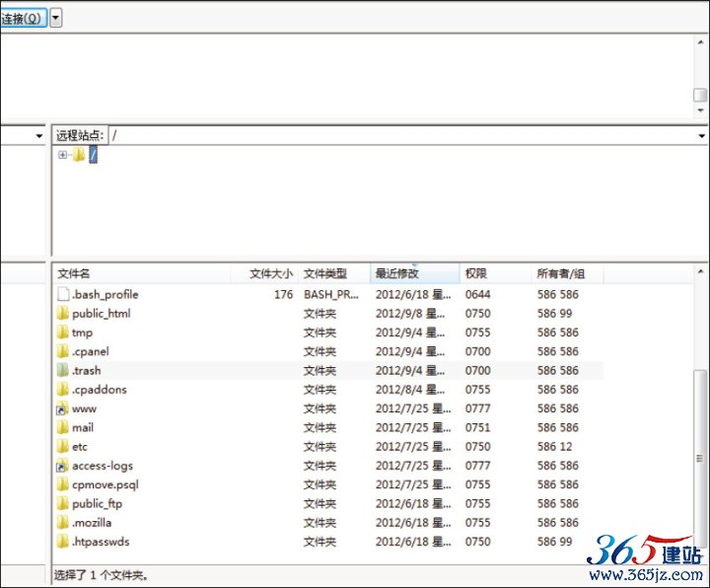Image resolution: width=710 pixels, height=588 pixels.
Task: Click the access-logs shortcut folder icon
Action: click(x=62, y=466)
